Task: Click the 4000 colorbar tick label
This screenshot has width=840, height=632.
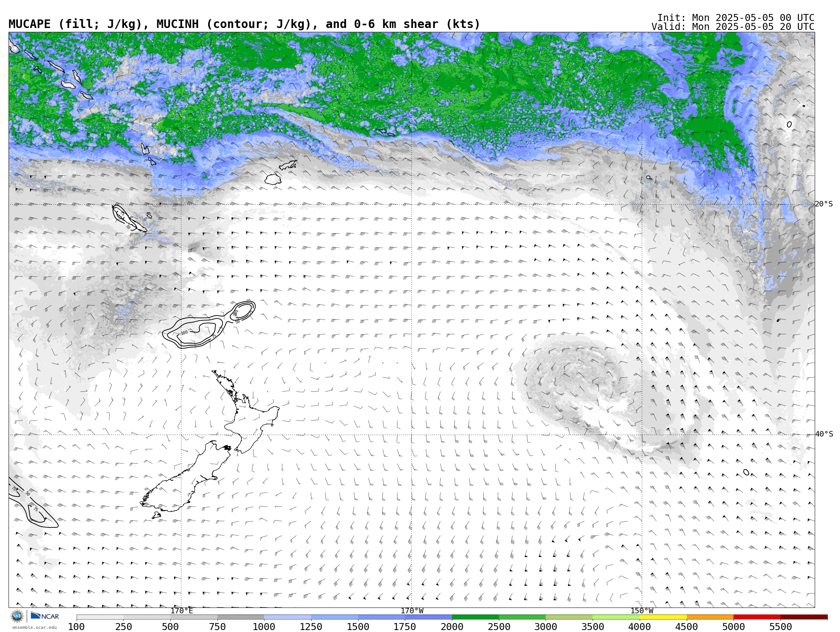Action: pos(640,627)
